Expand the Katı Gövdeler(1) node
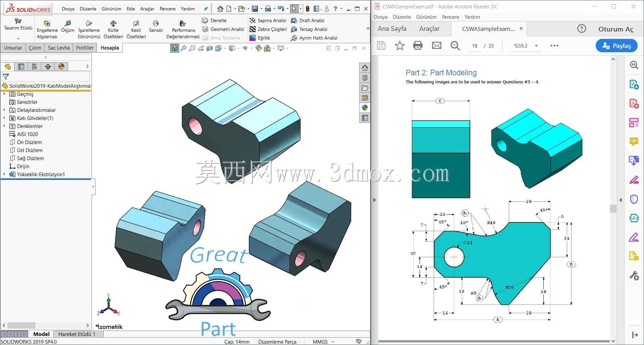This screenshot has height=345, width=644. (x=4, y=118)
